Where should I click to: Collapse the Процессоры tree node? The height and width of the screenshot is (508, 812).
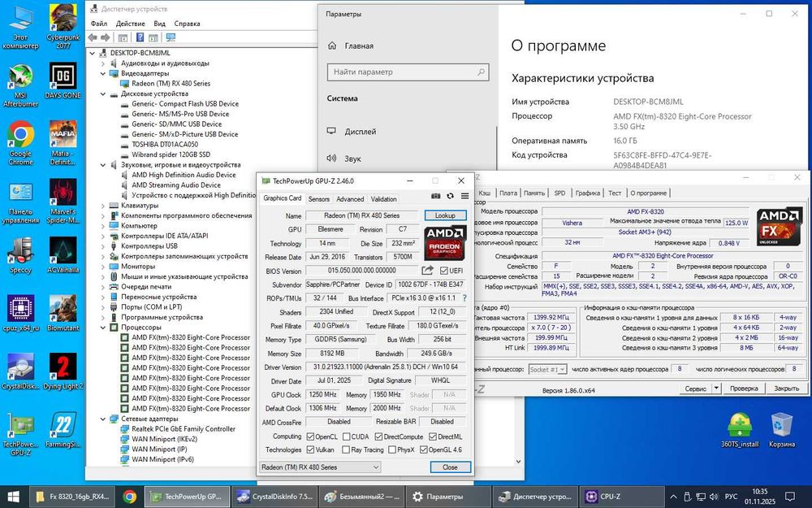pos(102,328)
